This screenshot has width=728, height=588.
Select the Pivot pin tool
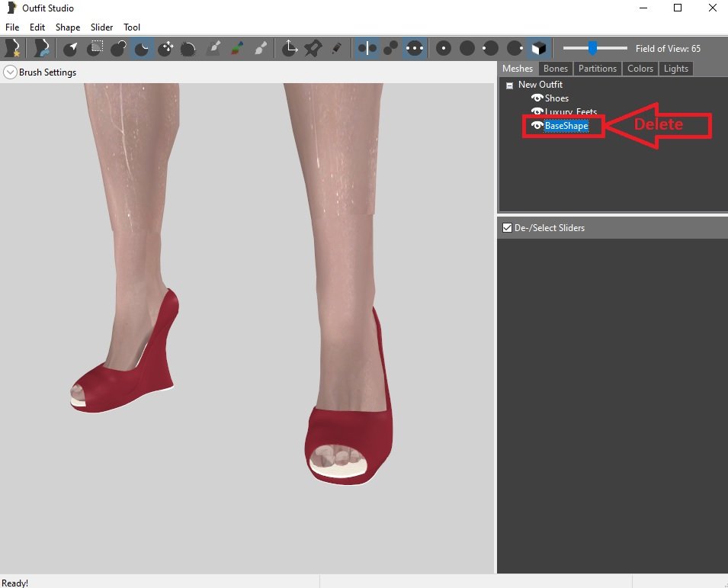point(313,49)
